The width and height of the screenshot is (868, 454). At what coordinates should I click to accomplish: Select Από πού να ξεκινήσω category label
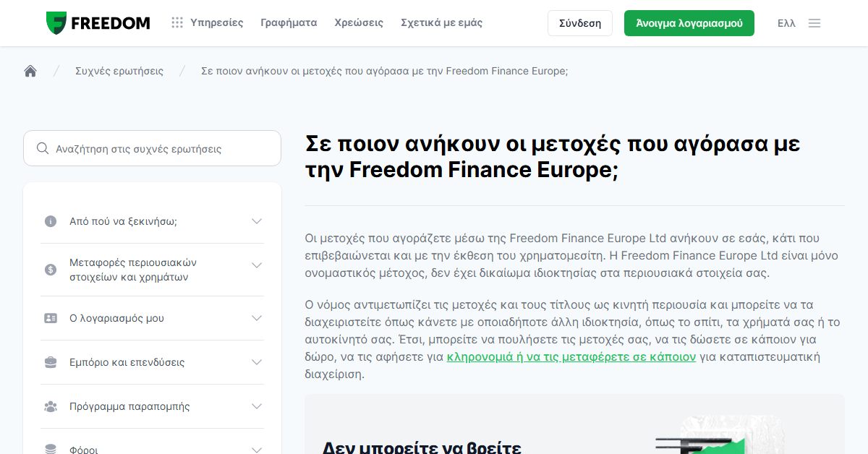[123, 221]
